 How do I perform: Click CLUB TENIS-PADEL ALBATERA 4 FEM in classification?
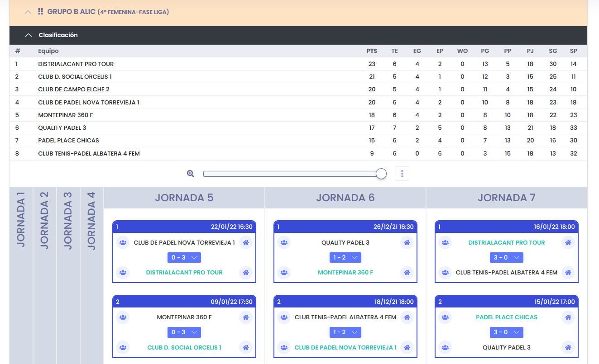[89, 154]
